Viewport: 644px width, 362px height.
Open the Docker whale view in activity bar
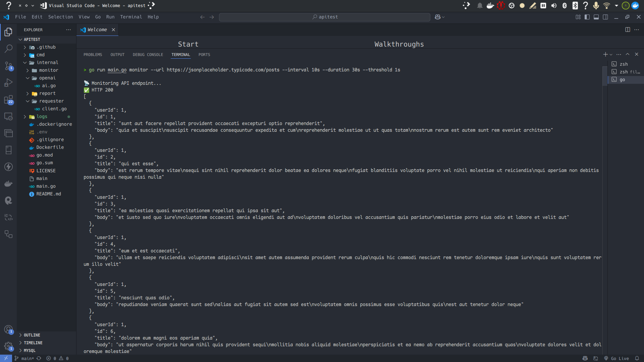pos(8,184)
